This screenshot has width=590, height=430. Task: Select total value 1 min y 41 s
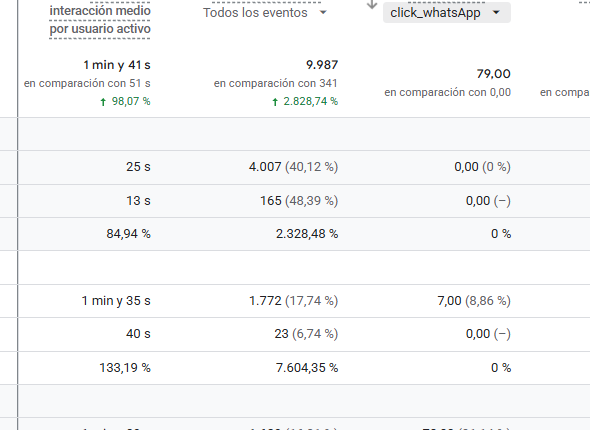(x=117, y=65)
